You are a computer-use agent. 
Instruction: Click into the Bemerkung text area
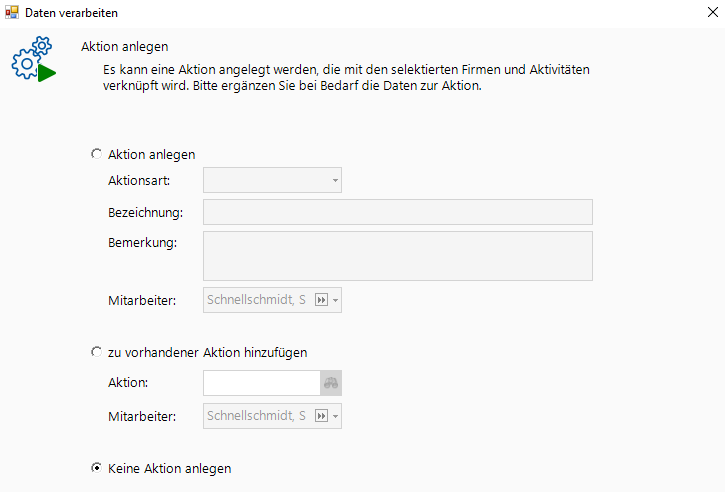point(397,256)
